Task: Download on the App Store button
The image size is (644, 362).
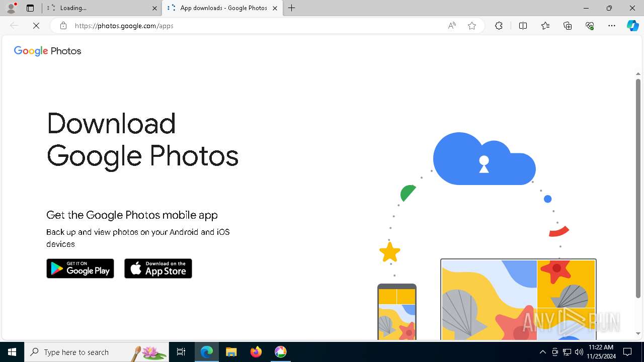Action: coord(158,268)
